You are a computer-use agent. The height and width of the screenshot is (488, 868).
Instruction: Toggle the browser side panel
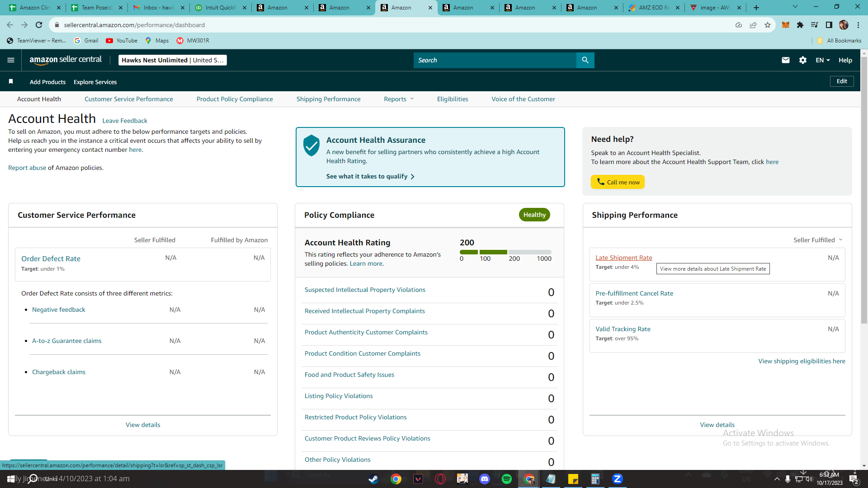coord(829,25)
